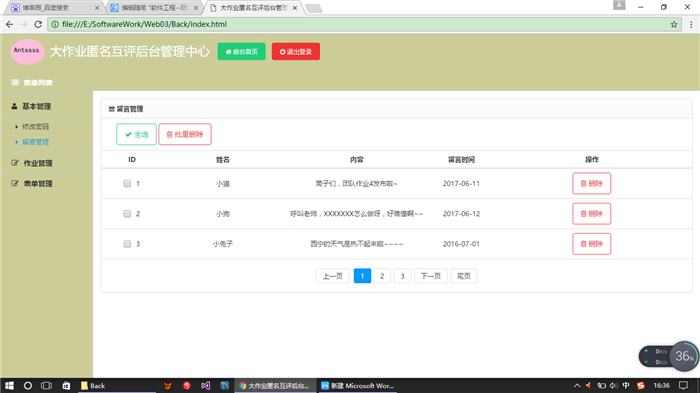Open the 修改密码 sidebar link
The height and width of the screenshot is (393, 700).
point(35,127)
